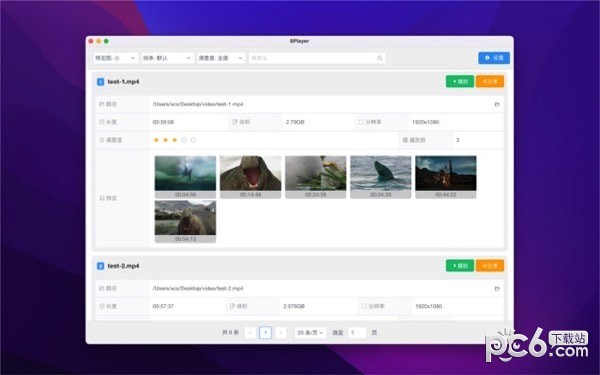Click the test-2.mp4 path text
Image resolution: width=600 pixels, height=375 pixels.
click(x=198, y=289)
